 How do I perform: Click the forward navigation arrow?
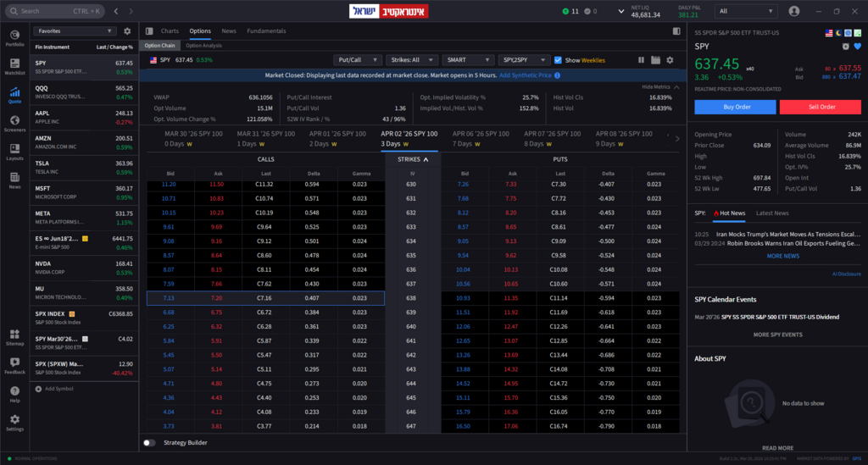click(x=131, y=11)
